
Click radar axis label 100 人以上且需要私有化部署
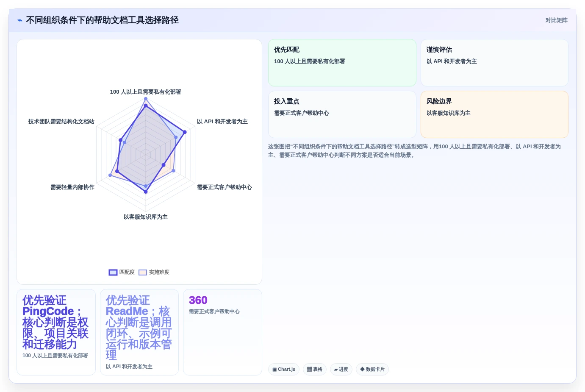point(146,92)
